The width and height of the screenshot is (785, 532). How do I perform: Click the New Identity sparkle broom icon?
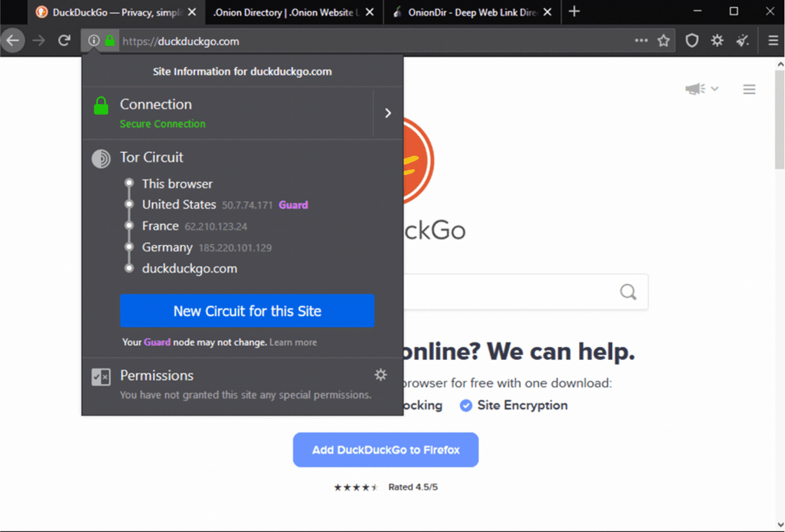coord(743,40)
